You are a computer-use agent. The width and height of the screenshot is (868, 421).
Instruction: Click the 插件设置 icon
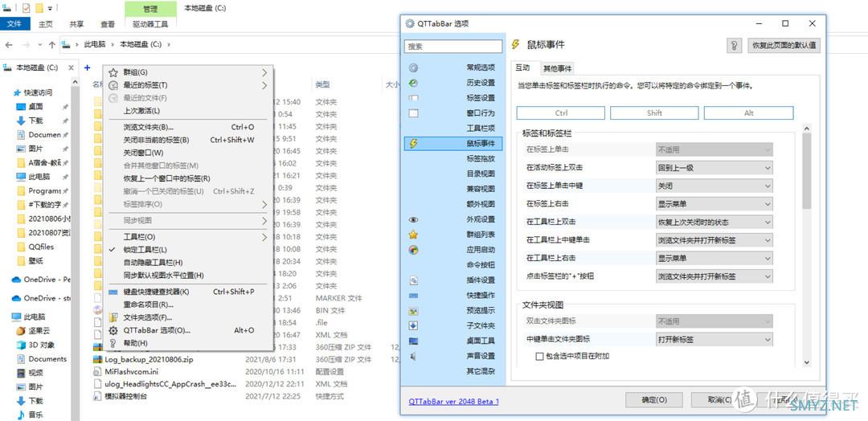[413, 280]
